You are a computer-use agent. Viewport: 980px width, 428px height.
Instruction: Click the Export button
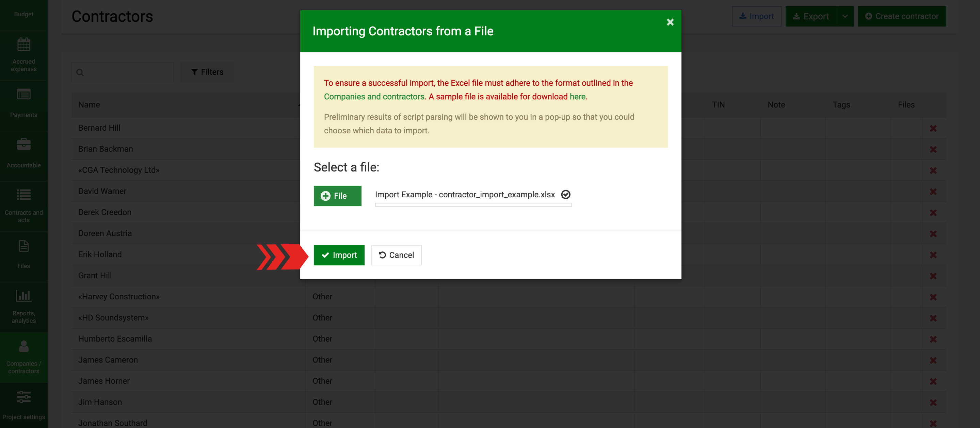(811, 16)
